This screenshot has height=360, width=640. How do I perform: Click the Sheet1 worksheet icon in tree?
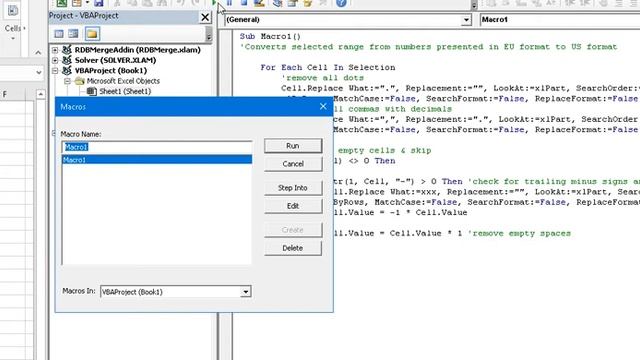click(x=92, y=91)
